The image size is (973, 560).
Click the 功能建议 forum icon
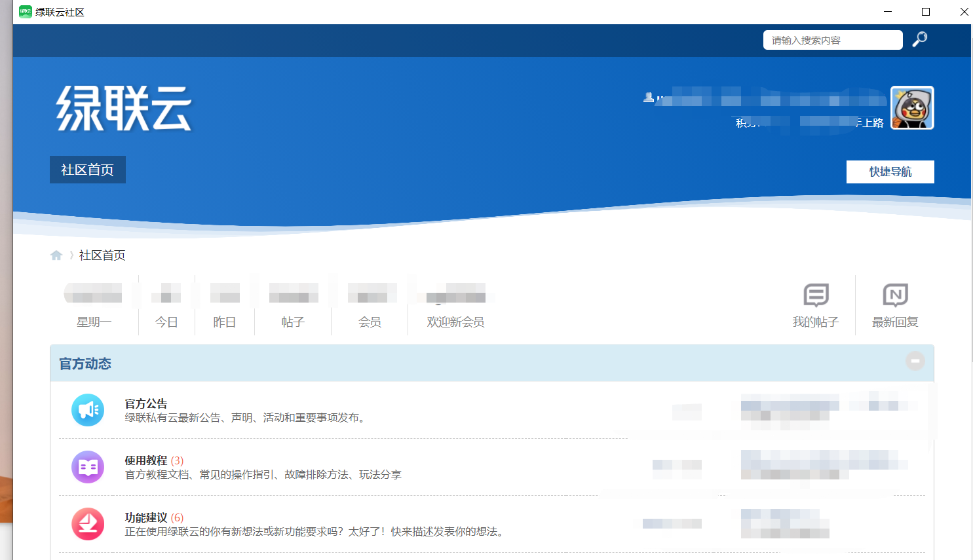point(88,524)
